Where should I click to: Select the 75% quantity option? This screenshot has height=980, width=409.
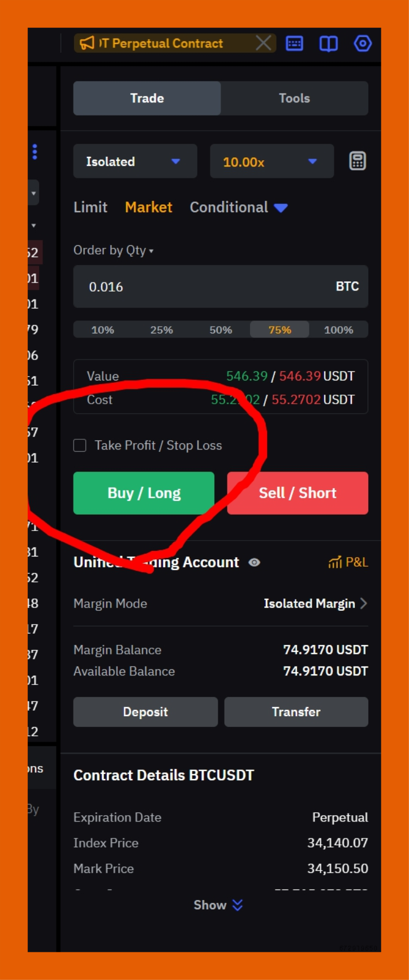279,329
